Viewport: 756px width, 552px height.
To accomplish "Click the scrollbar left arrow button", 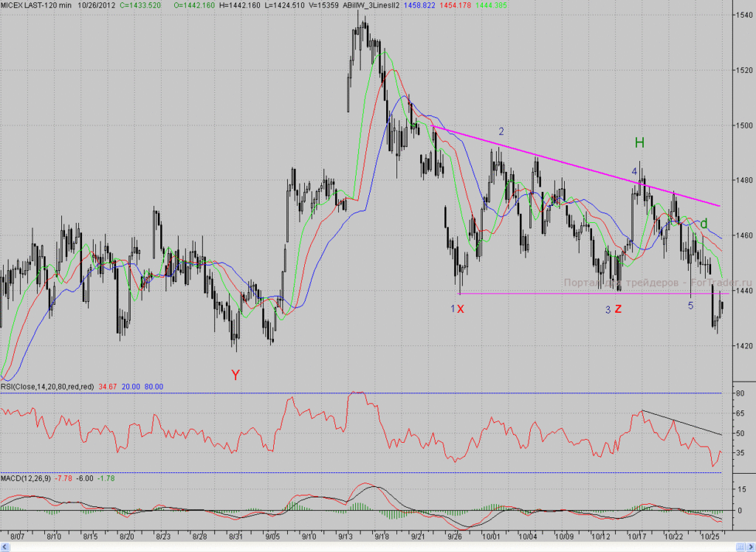I will point(5,548).
